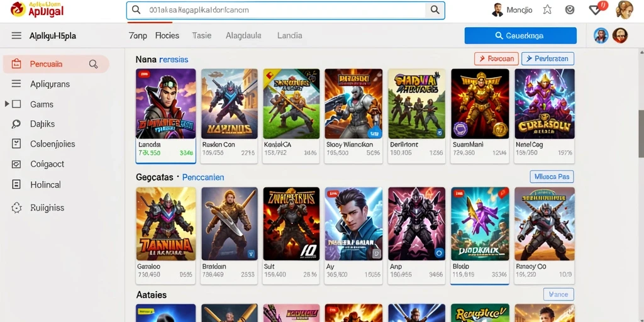Image resolution: width=644 pixels, height=322 pixels.
Task: Click the Dapiiks search icon in the sidebar
Action: [16, 124]
